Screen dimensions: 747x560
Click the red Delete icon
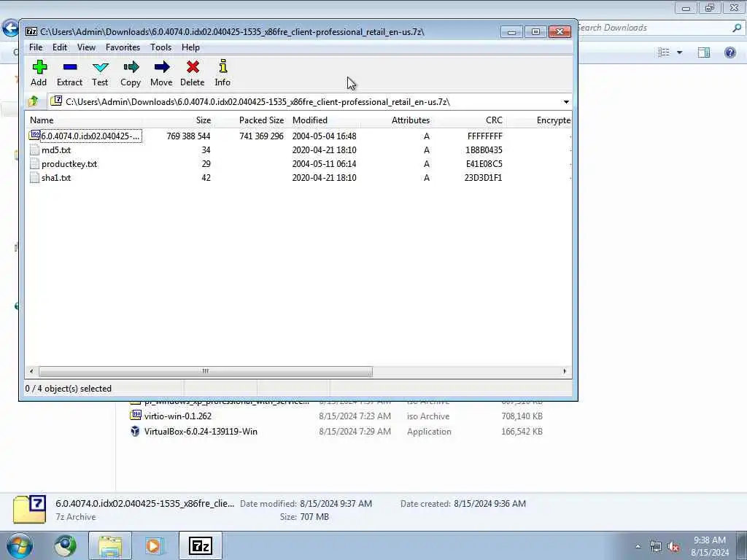coord(193,66)
